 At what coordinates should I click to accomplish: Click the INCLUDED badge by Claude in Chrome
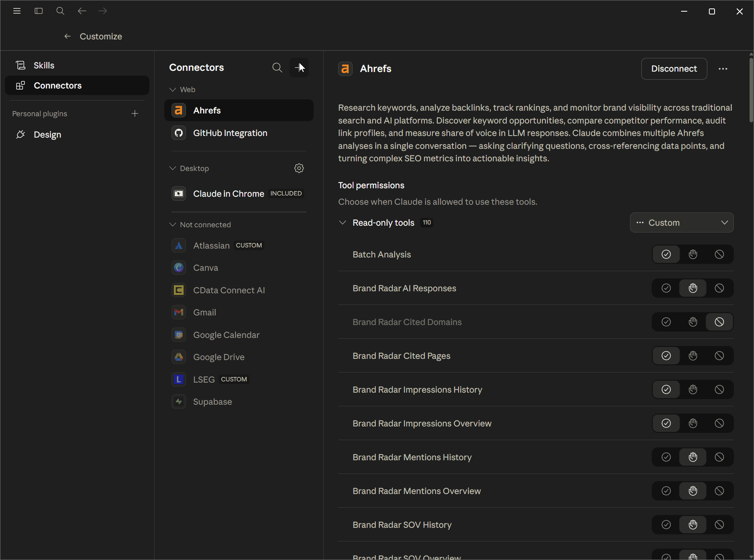pyautogui.click(x=286, y=194)
